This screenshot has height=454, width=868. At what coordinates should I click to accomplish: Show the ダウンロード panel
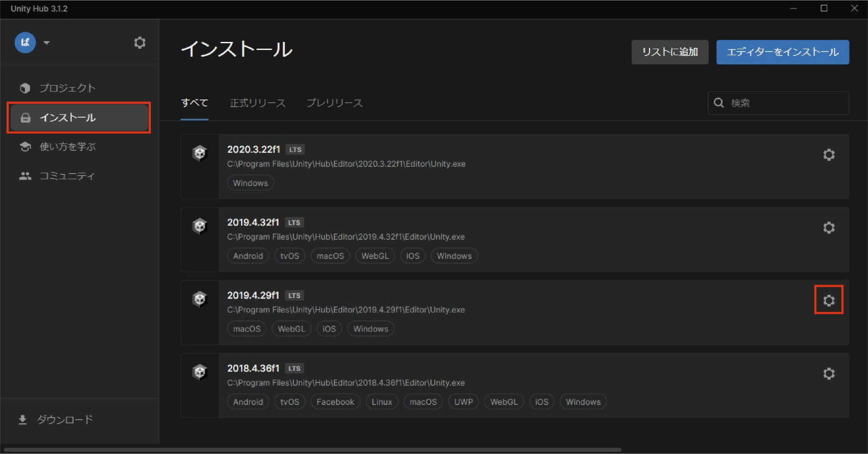click(64, 419)
